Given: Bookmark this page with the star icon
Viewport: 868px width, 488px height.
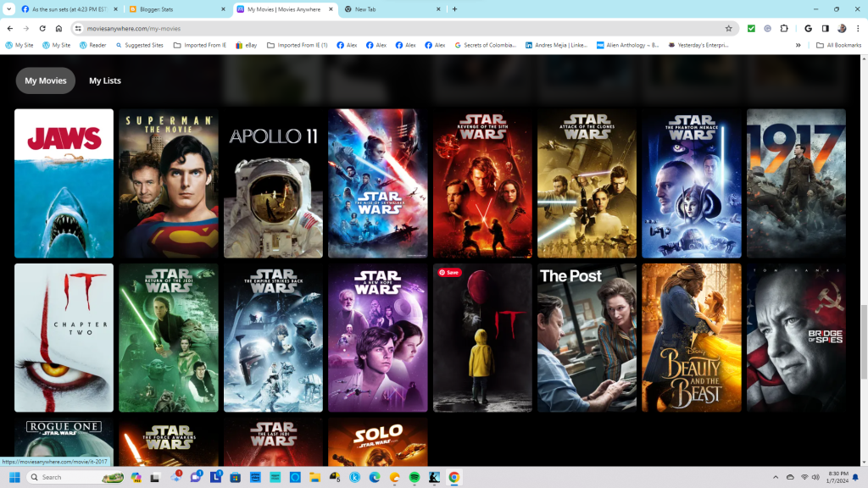Looking at the screenshot, I should click(x=728, y=28).
